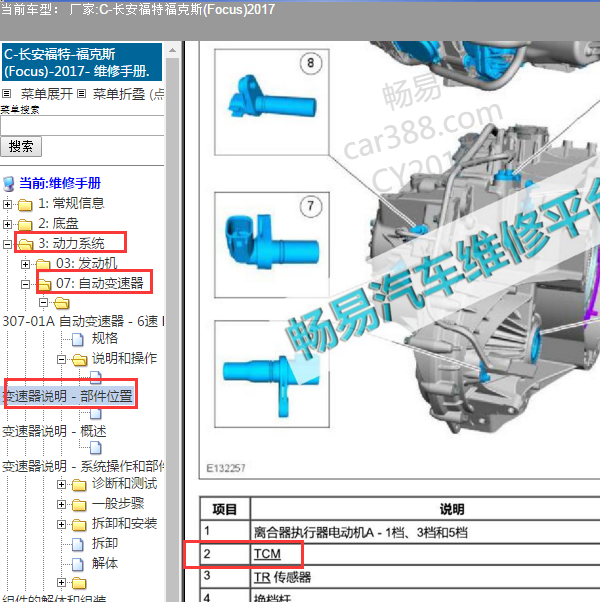Click the 3: 动力系统 folder icon
The width and height of the screenshot is (600, 602).
coord(25,245)
